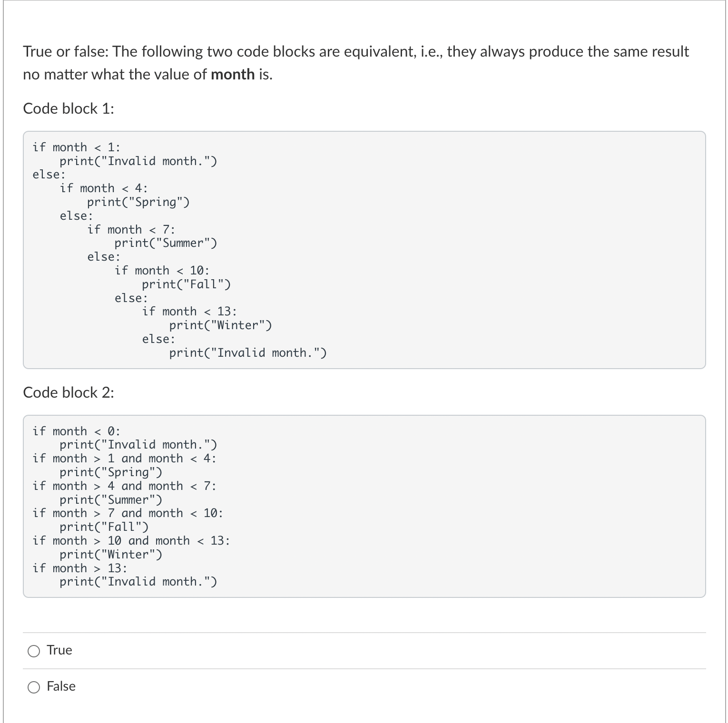The image size is (728, 723).
Task: Click the print("Spring") line in Code block 1
Action: pyautogui.click(x=138, y=202)
